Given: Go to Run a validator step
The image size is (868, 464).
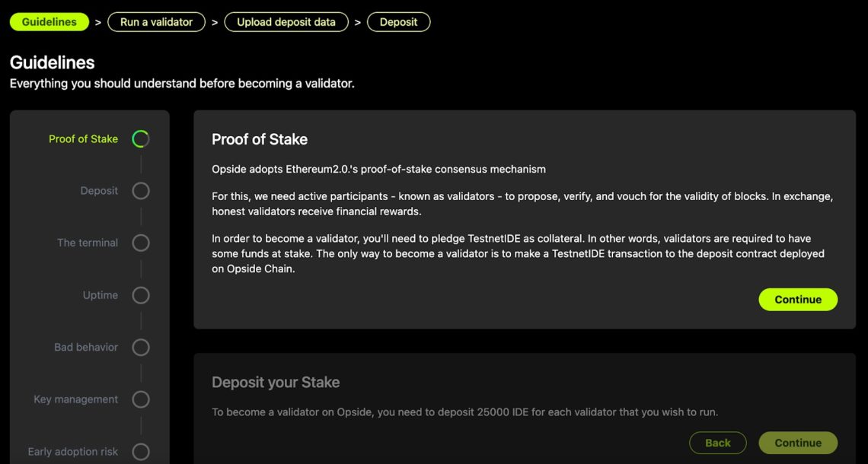Looking at the screenshot, I should point(156,22).
